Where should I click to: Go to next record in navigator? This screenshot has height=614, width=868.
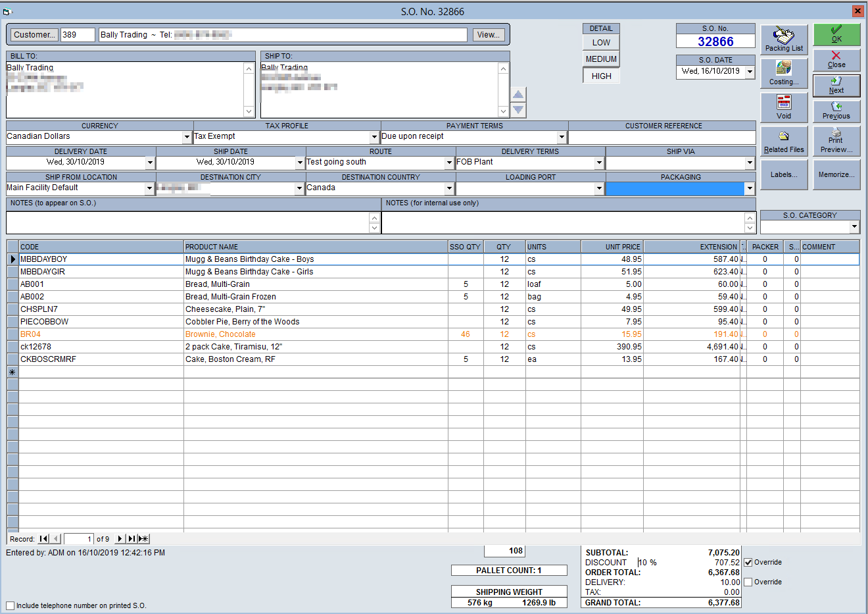tap(120, 539)
